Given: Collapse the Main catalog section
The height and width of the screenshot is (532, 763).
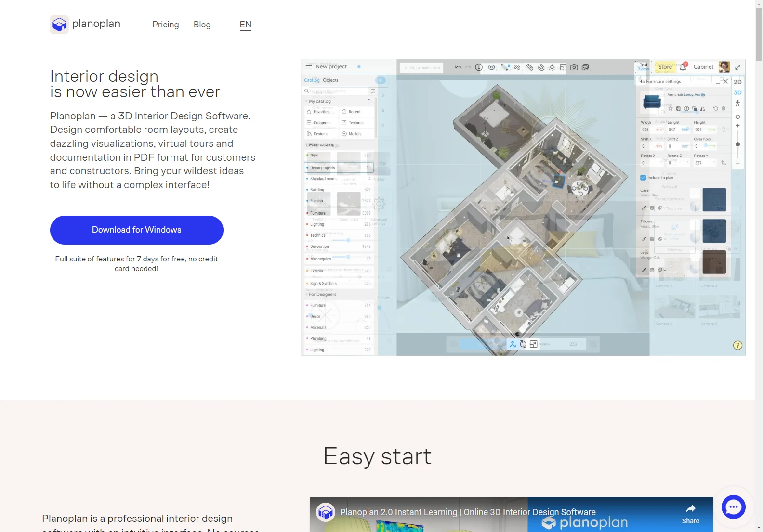Looking at the screenshot, I should point(306,145).
